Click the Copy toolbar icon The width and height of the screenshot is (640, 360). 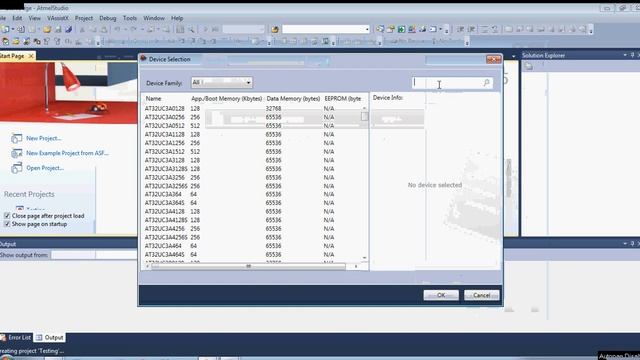click(93, 29)
